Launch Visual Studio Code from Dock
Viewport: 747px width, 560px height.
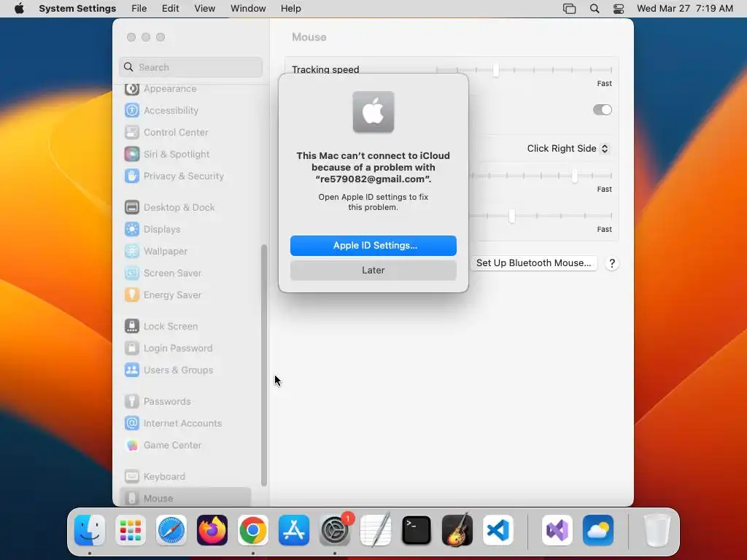tap(498, 530)
